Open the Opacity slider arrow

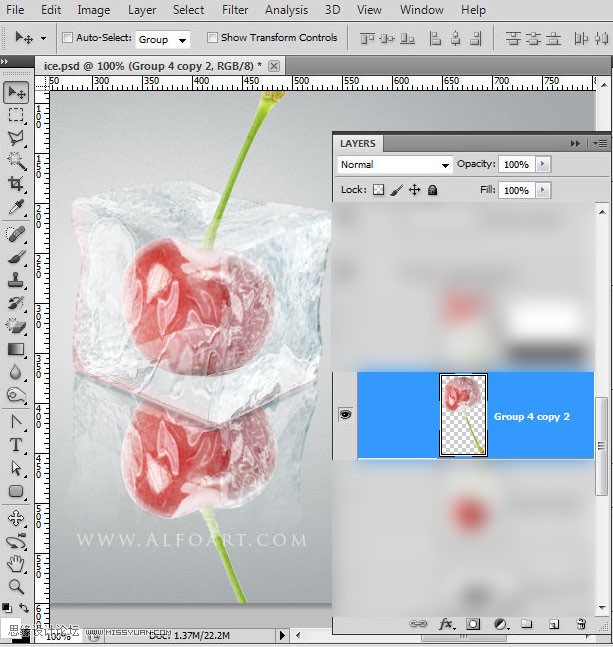click(x=543, y=164)
